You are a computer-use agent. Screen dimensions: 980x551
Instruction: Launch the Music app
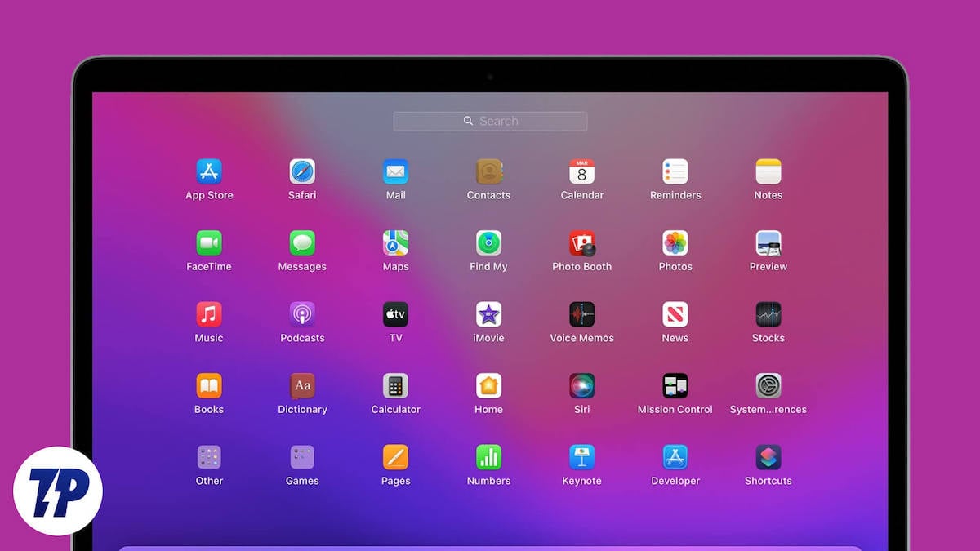tap(209, 314)
